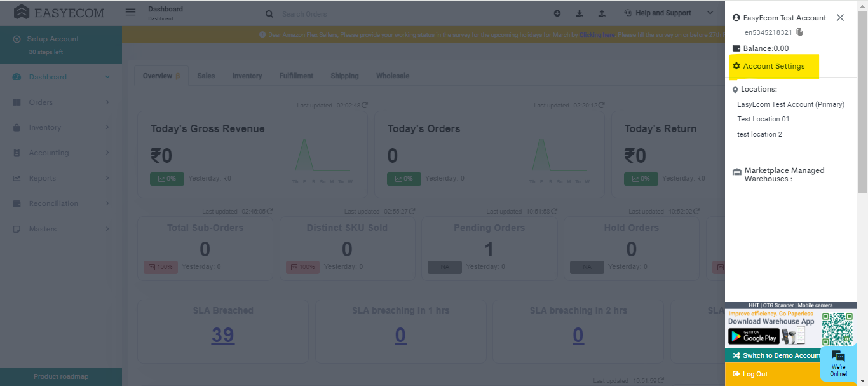This screenshot has width=868, height=386.
Task: Click the Orders sidebar icon
Action: coord(17,102)
